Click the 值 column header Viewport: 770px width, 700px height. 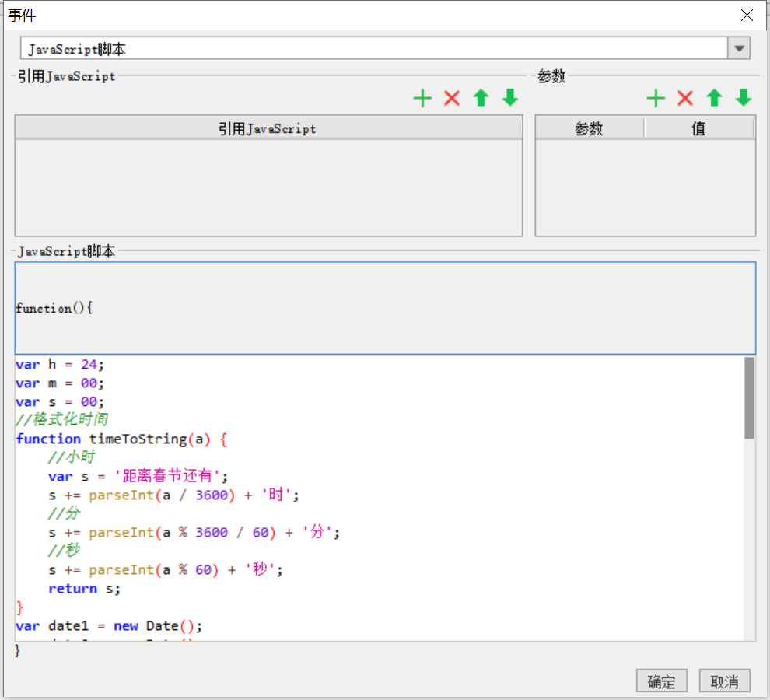[698, 128]
